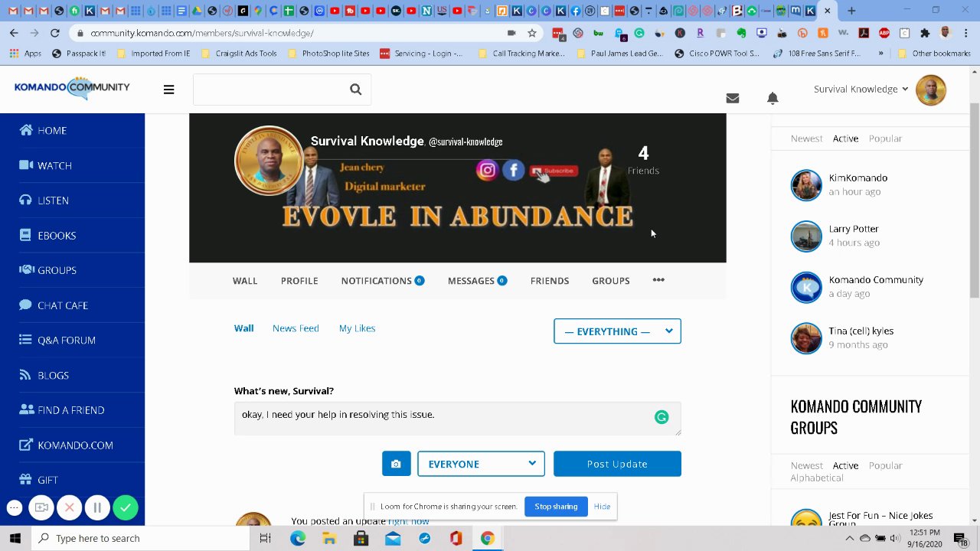The height and width of the screenshot is (551, 980).
Task: Open Microsoft Edge from taskbar
Action: (298, 539)
